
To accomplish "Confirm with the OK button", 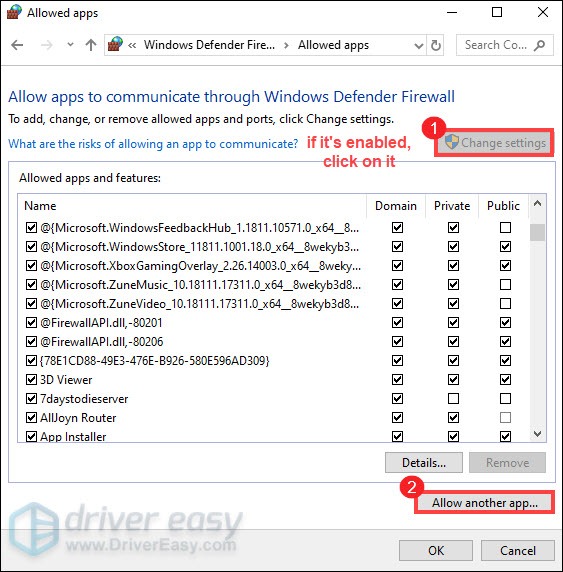I will (436, 550).
